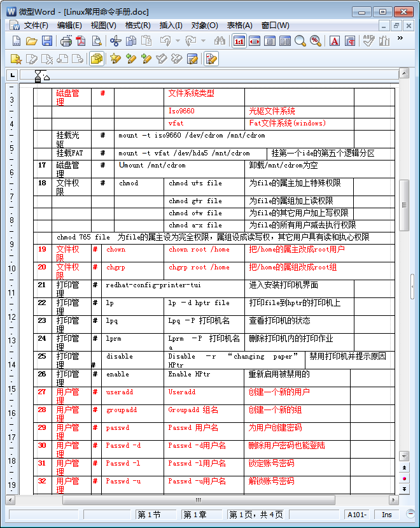Click the vertical scrollbar thumb

click(404, 206)
